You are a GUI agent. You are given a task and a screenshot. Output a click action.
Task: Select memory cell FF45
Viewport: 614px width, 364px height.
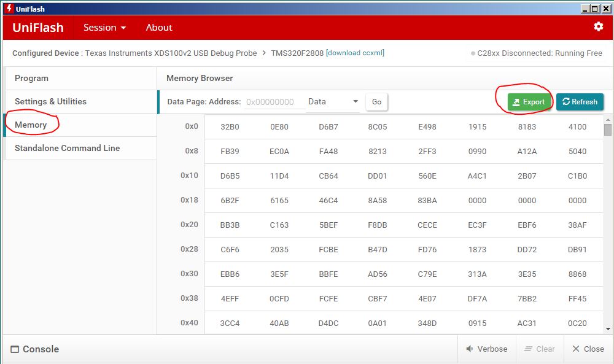[578, 299]
